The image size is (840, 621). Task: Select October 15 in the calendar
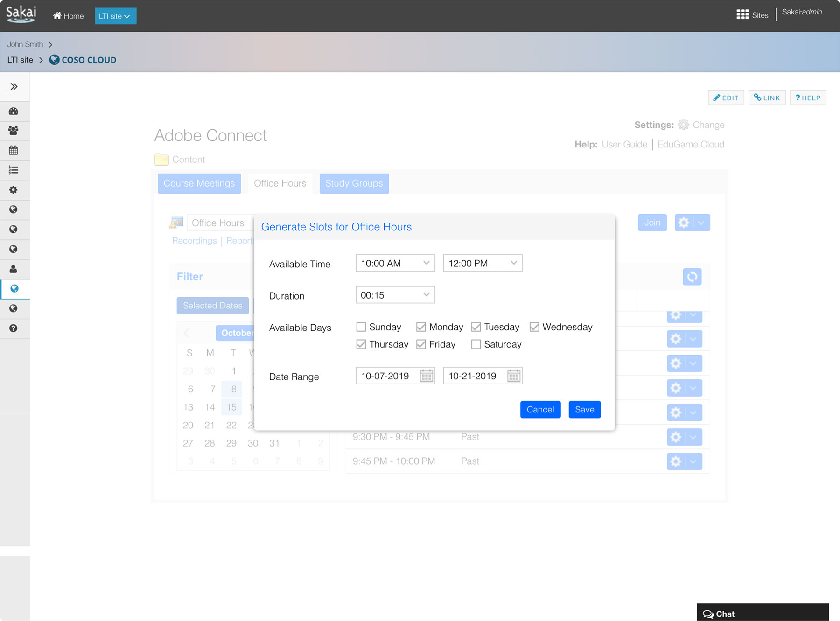click(x=231, y=407)
